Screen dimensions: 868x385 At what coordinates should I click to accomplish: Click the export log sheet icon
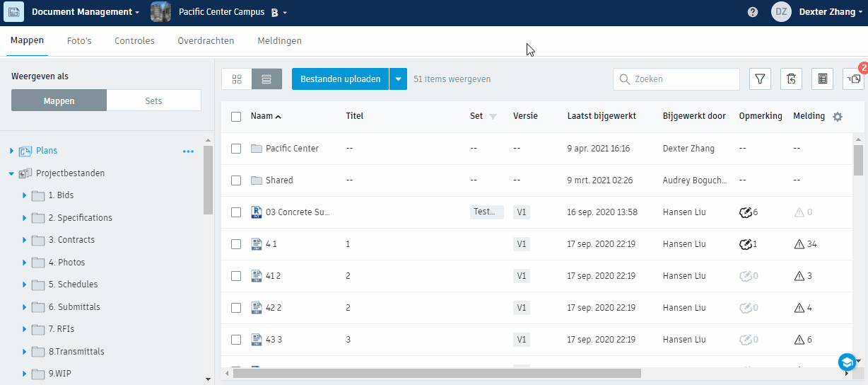pyautogui.click(x=822, y=79)
